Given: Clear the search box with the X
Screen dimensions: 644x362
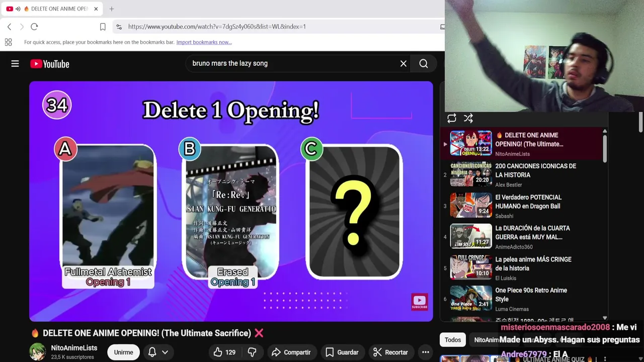Looking at the screenshot, I should click(x=403, y=63).
